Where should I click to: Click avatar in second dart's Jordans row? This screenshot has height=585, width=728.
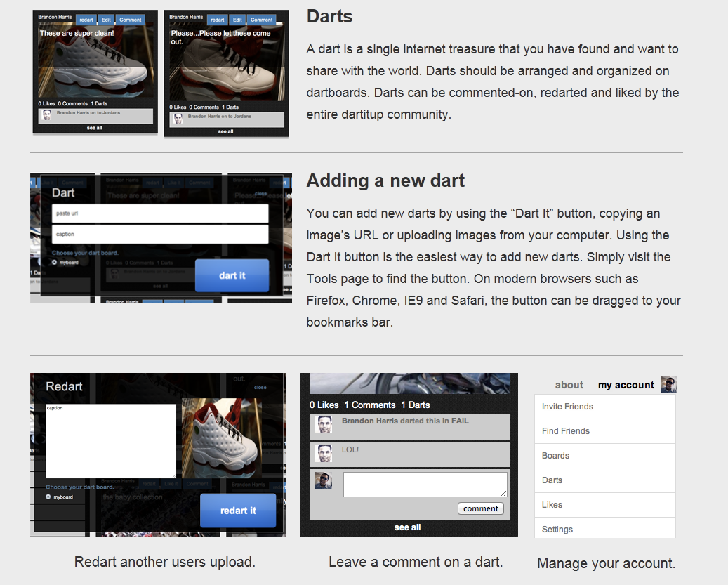click(x=178, y=119)
